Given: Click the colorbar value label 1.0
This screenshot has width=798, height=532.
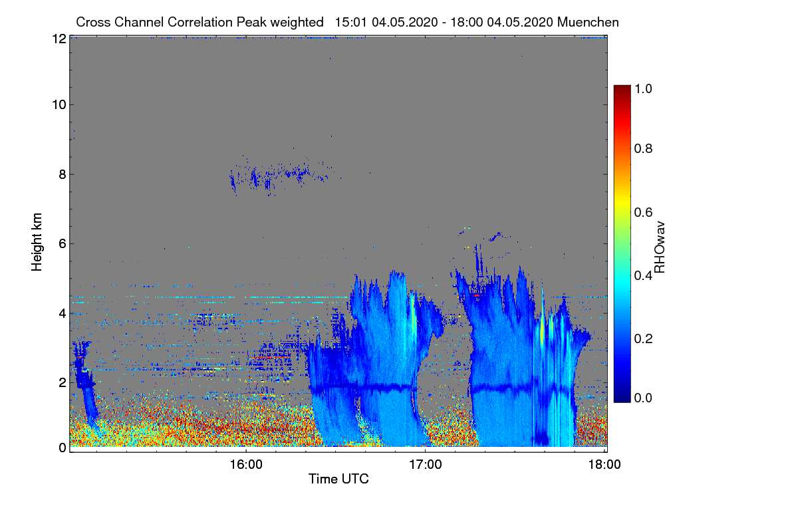Looking at the screenshot, I should (644, 88).
